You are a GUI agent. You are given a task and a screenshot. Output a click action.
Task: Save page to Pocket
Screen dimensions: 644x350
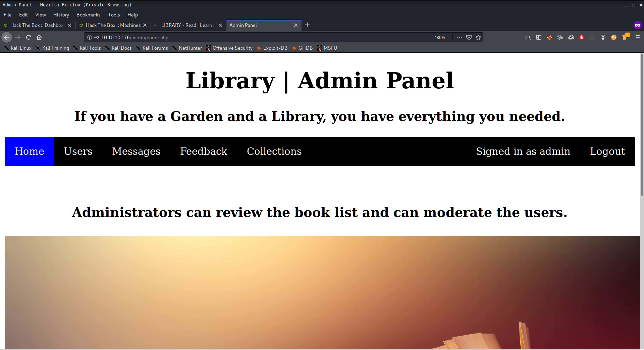[x=469, y=37]
